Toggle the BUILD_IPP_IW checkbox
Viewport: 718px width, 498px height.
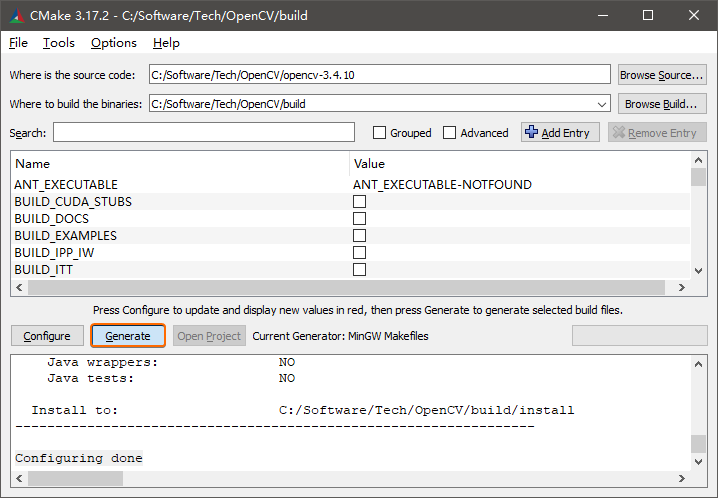coord(359,252)
